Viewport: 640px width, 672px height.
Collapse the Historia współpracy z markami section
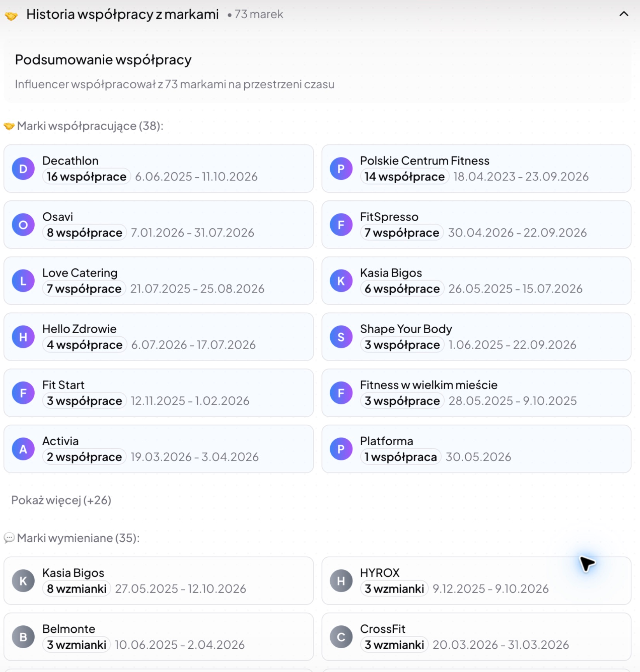624,14
